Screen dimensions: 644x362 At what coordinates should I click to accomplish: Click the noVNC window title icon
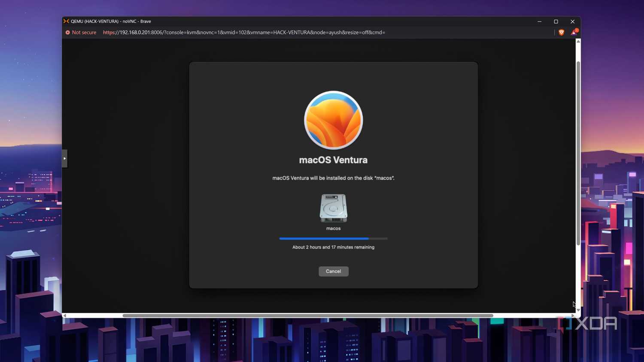click(x=66, y=21)
